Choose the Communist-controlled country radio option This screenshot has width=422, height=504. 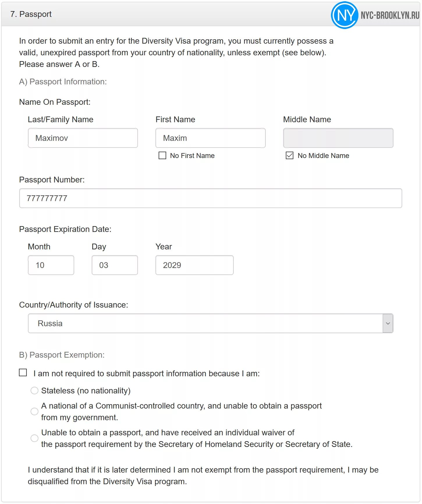coord(34,411)
